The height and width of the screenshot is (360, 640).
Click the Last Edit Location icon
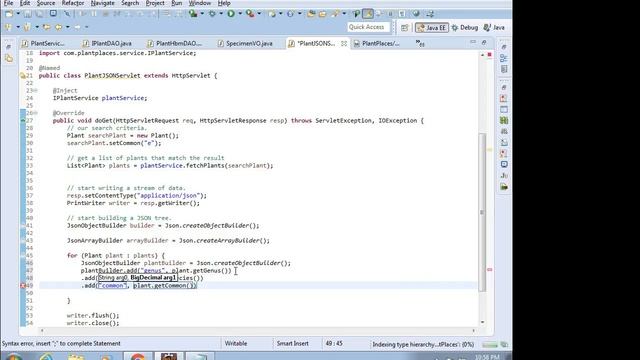coord(47,27)
